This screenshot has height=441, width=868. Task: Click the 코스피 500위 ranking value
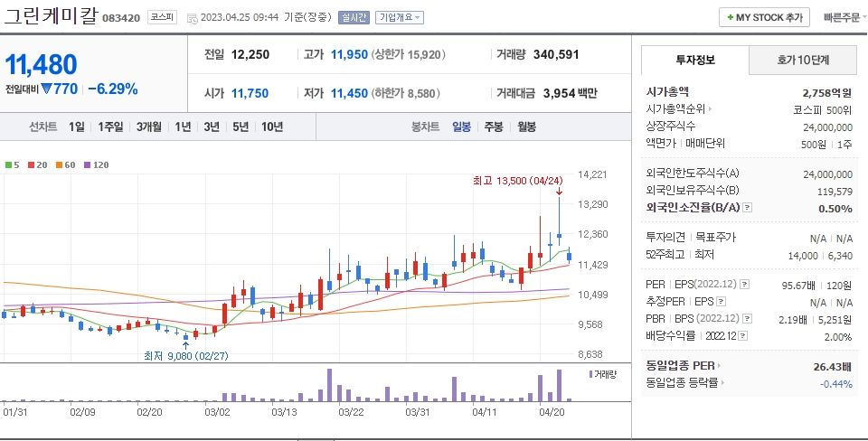823,110
